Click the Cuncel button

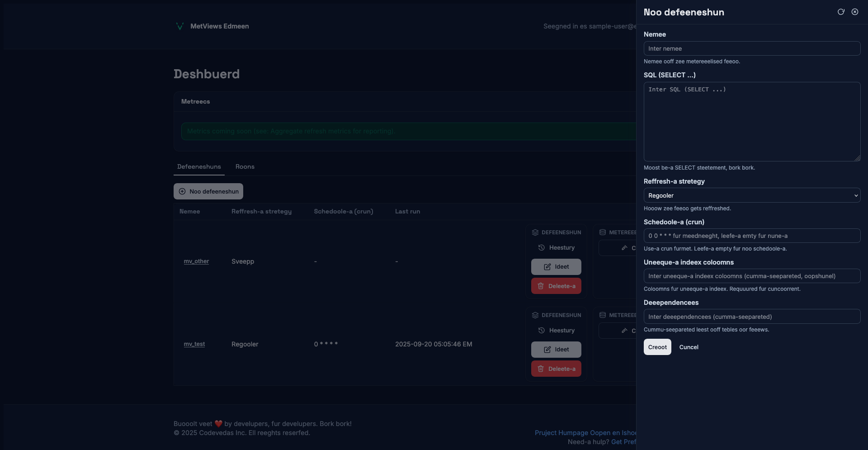tap(689, 347)
